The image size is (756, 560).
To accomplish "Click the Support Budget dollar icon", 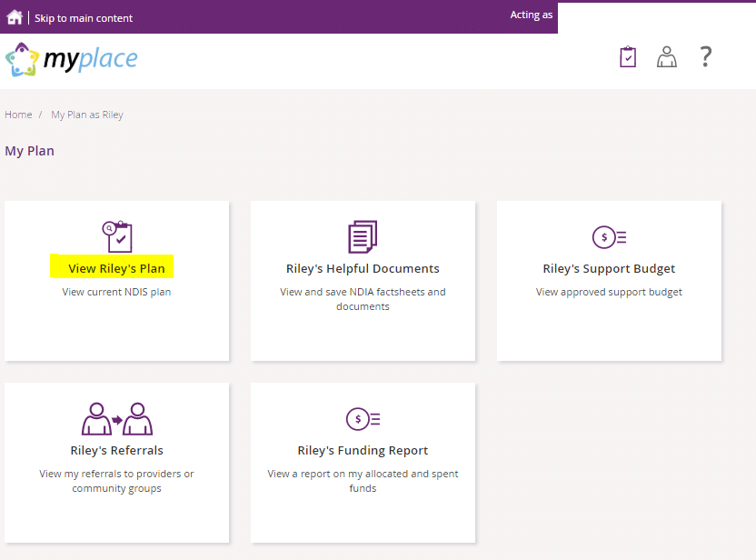I will (x=609, y=237).
